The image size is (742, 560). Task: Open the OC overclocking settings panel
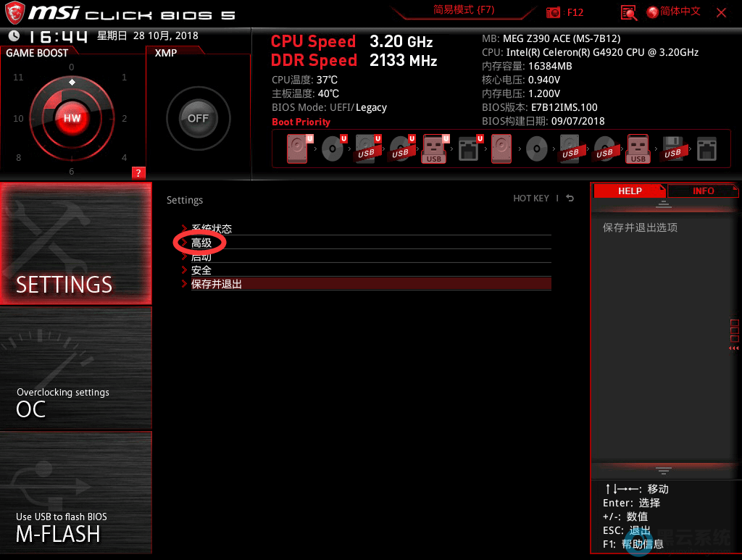[x=76, y=369]
